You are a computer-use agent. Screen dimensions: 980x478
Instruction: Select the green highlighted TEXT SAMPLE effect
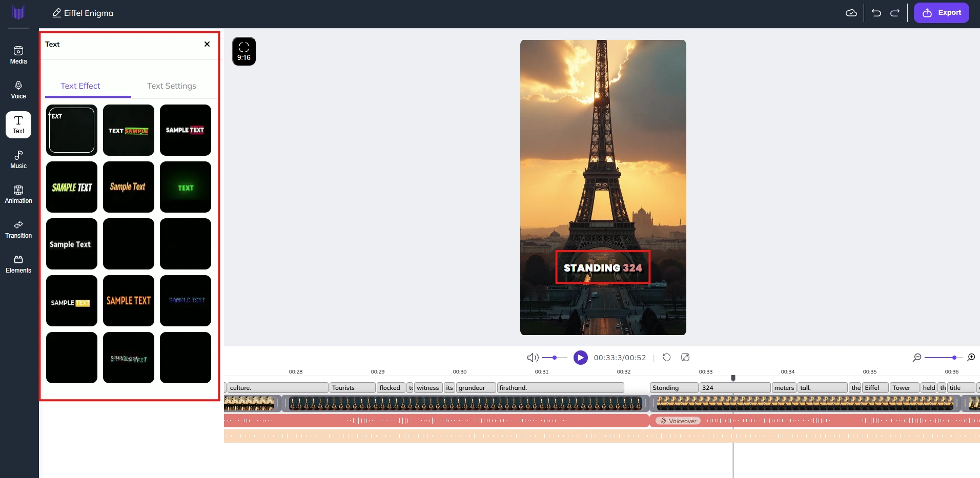[x=129, y=130]
